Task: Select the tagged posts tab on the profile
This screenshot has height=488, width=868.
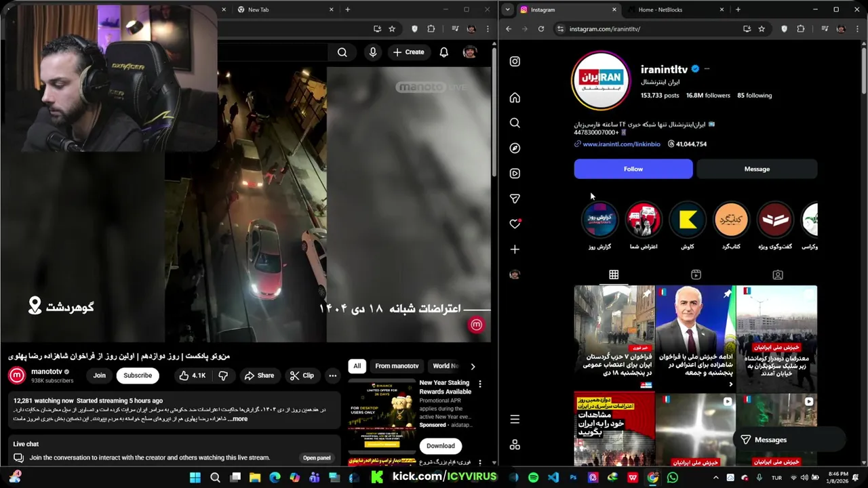Action: (778, 274)
